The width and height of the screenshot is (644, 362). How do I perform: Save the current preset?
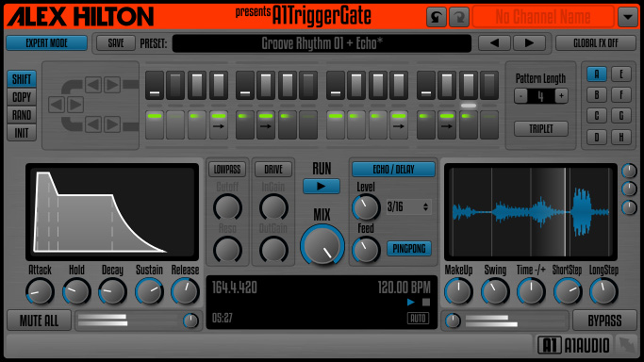[116, 42]
